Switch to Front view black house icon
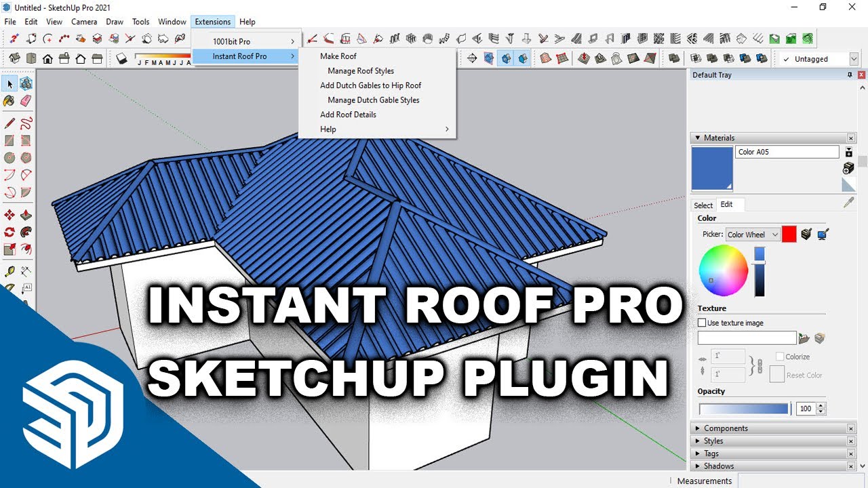The height and width of the screenshot is (488, 868). click(47, 58)
